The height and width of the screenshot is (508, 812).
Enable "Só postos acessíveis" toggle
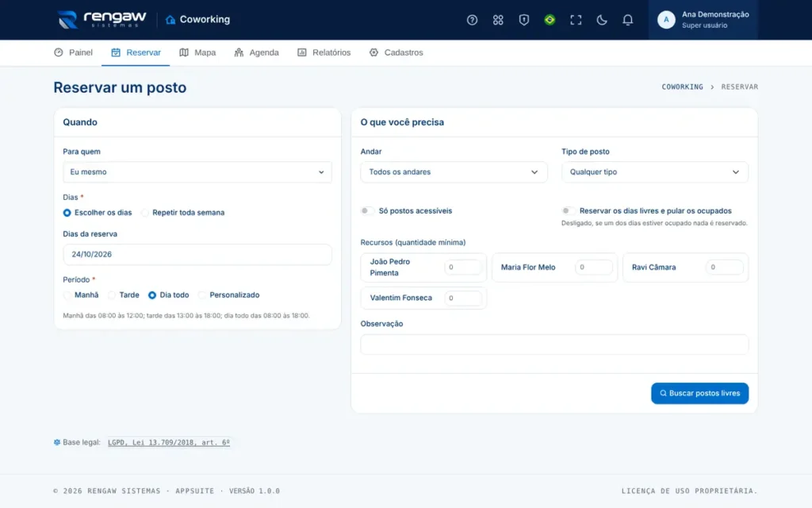tap(367, 211)
